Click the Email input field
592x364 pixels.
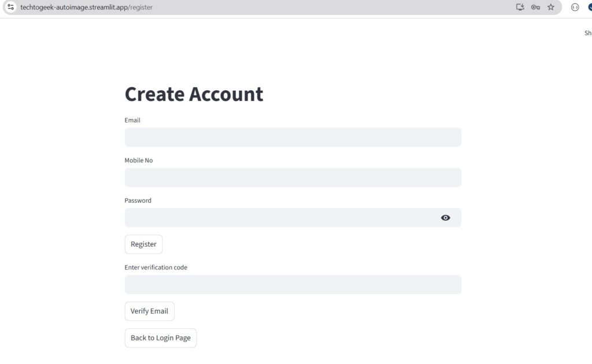[293, 138]
